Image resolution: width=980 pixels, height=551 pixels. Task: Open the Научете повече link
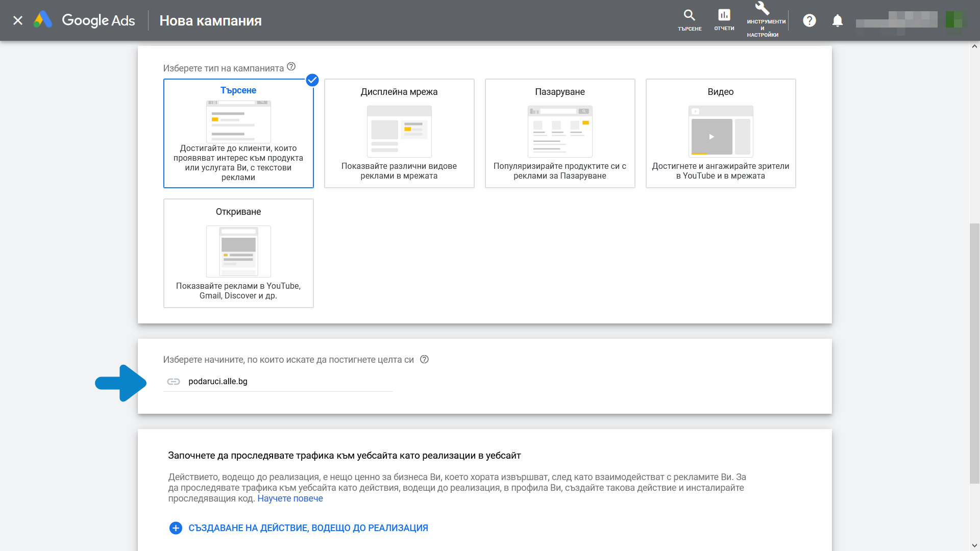[290, 498]
